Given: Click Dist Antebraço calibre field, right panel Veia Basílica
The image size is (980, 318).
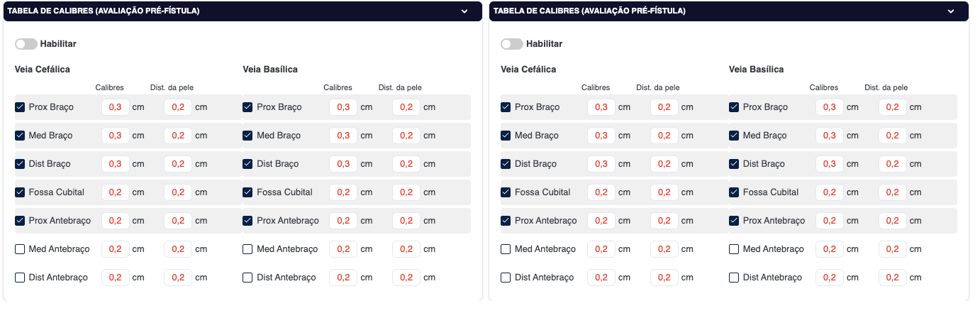Looking at the screenshot, I should (830, 278).
